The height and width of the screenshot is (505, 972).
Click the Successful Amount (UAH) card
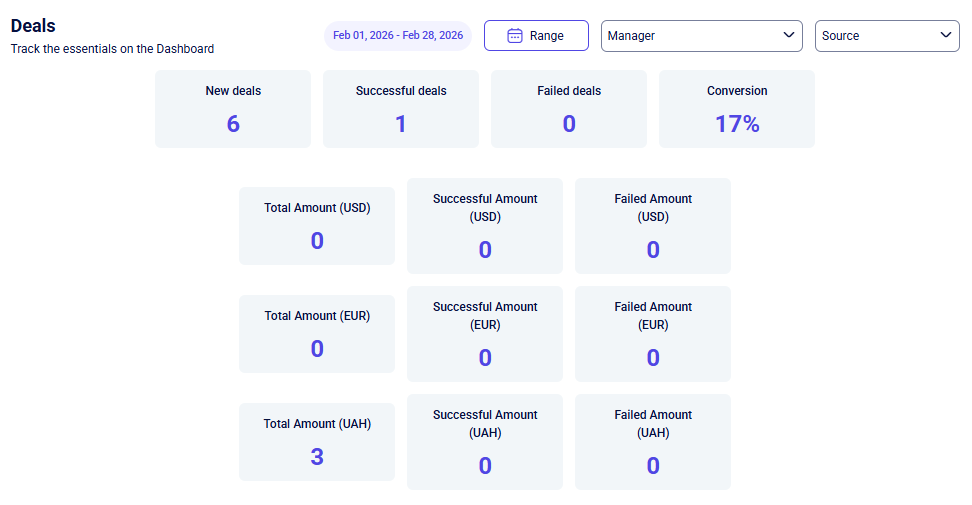tap(485, 442)
